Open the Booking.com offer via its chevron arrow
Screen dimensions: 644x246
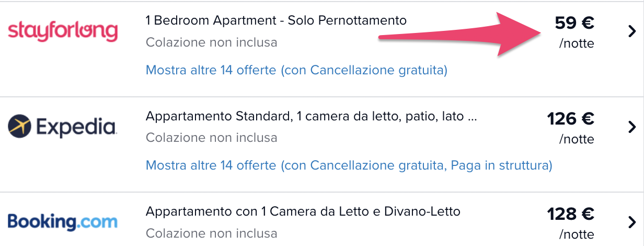point(631,222)
